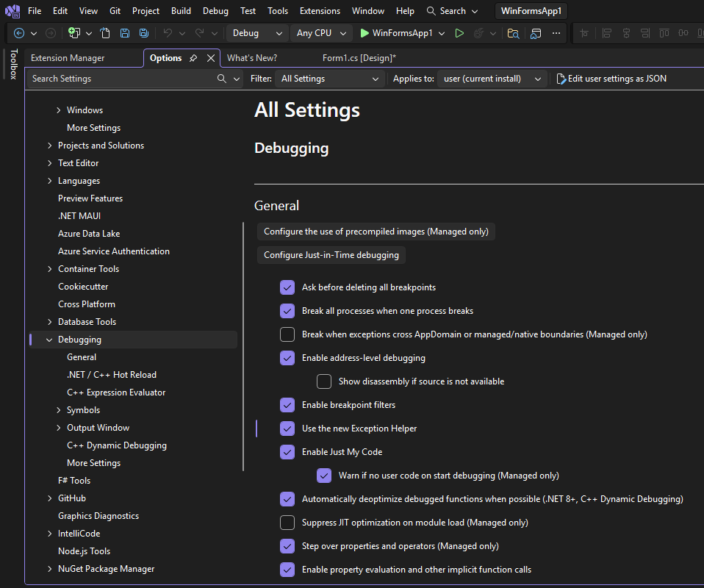
Task: Collapse the Debugging tree node
Action: point(49,340)
